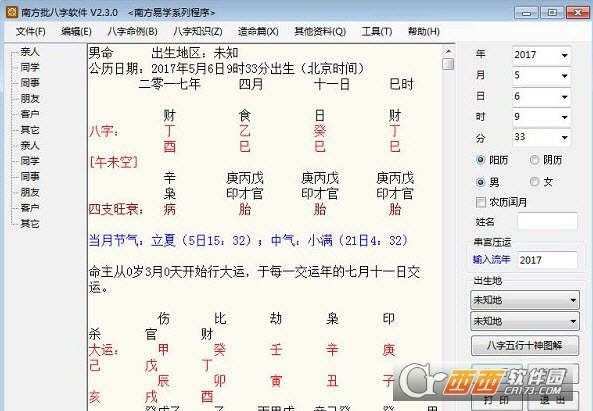
Task: Click the 大运 red label
Action: click(x=104, y=350)
